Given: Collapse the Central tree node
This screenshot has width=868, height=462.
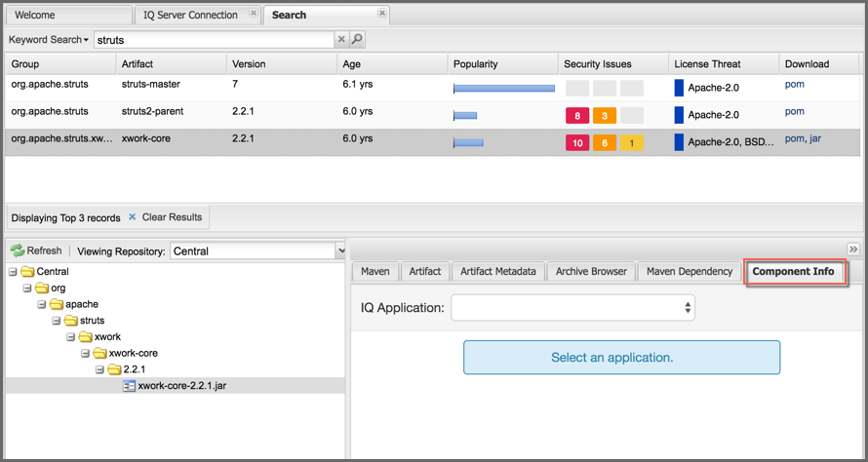Looking at the screenshot, I should (14, 272).
